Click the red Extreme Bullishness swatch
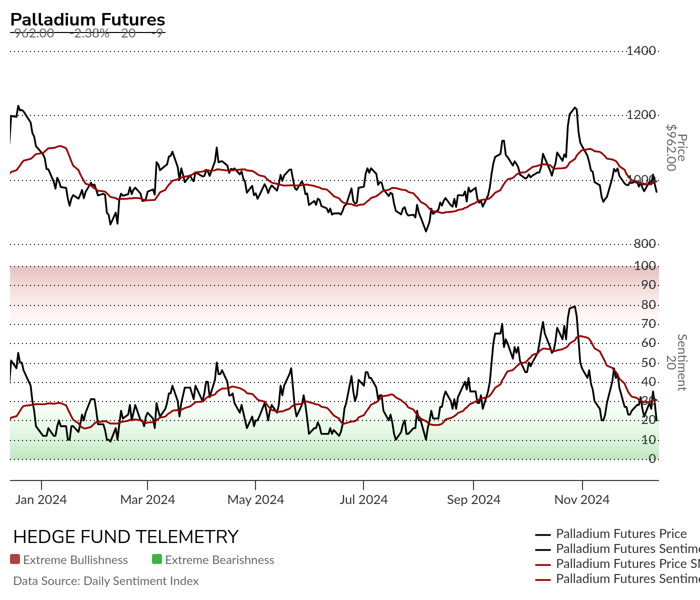 [x=15, y=559]
